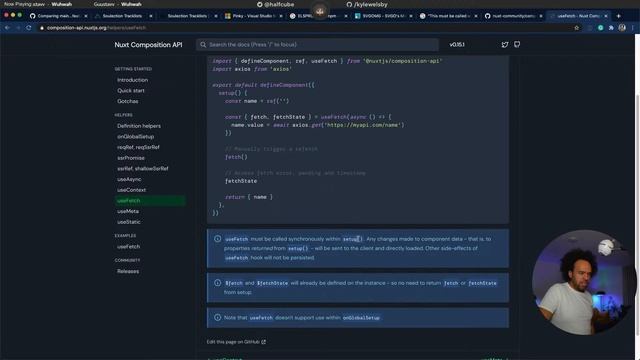Open the useAsync sidebar link
The height and width of the screenshot is (360, 640).
129,179
